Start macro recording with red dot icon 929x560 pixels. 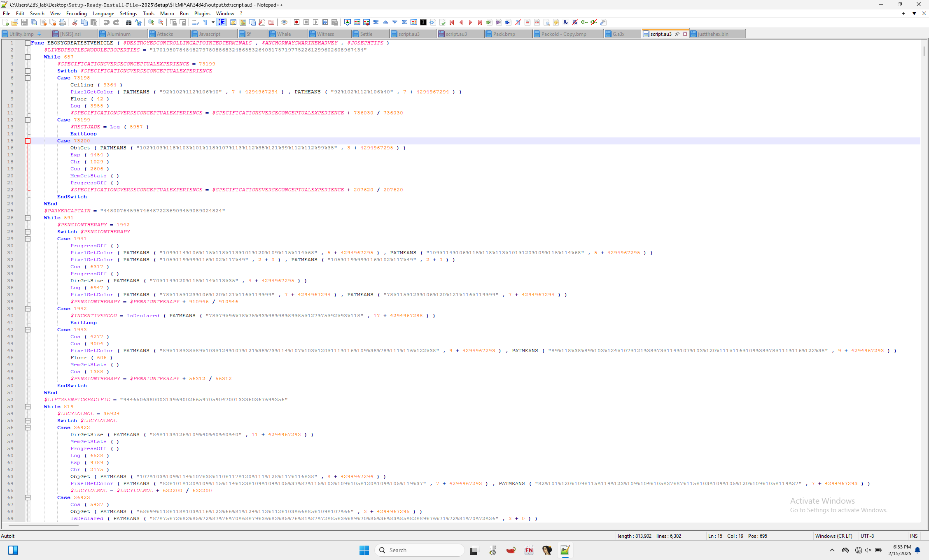pos(296,22)
